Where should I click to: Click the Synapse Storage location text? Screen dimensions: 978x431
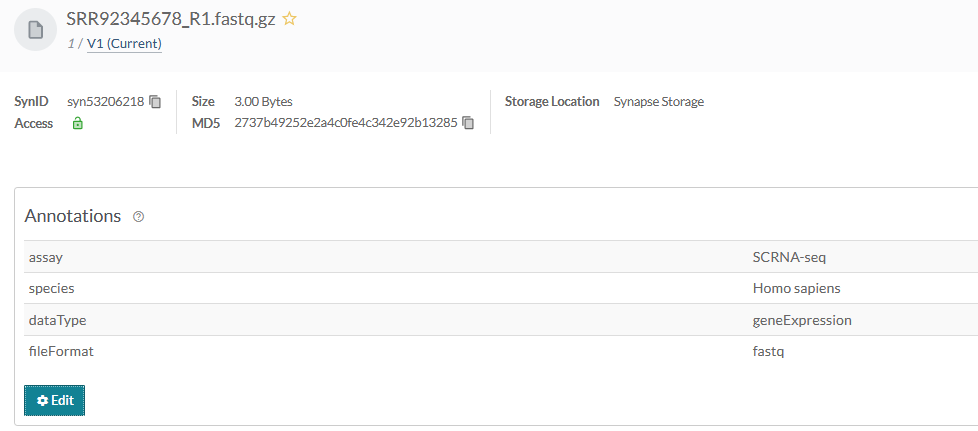pos(658,102)
